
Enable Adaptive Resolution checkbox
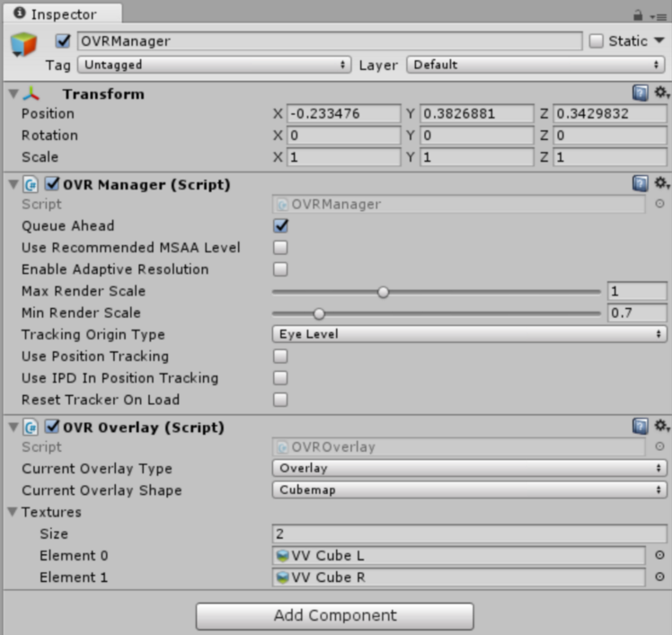click(x=280, y=269)
